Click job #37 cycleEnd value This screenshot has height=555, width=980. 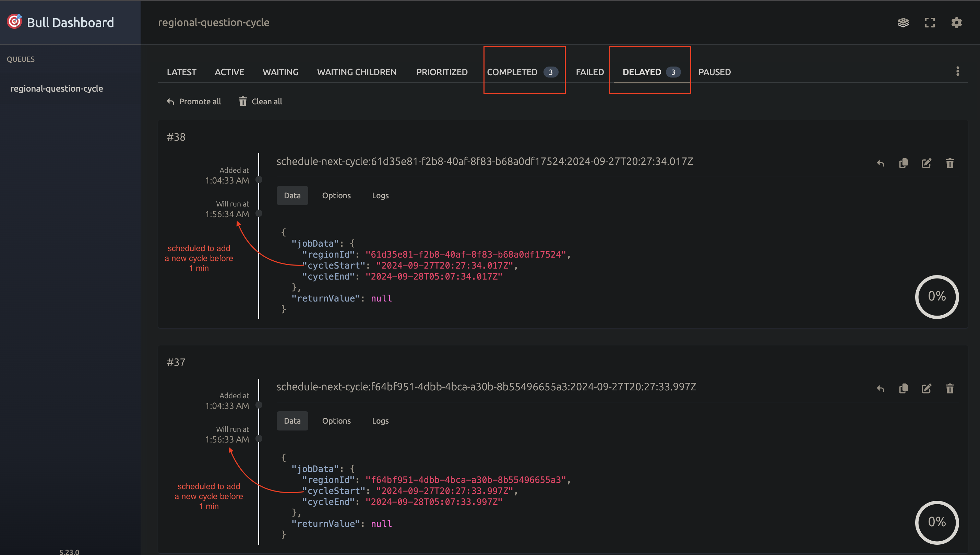[x=434, y=502]
